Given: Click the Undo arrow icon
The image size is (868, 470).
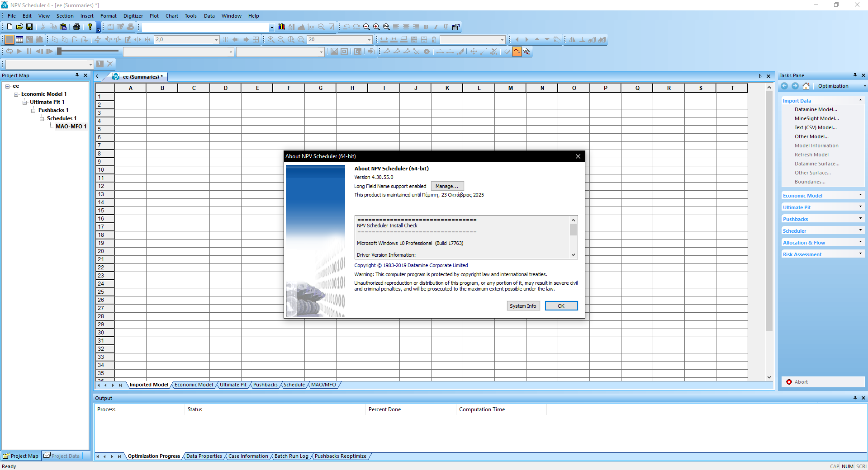Looking at the screenshot, I should (346, 27).
